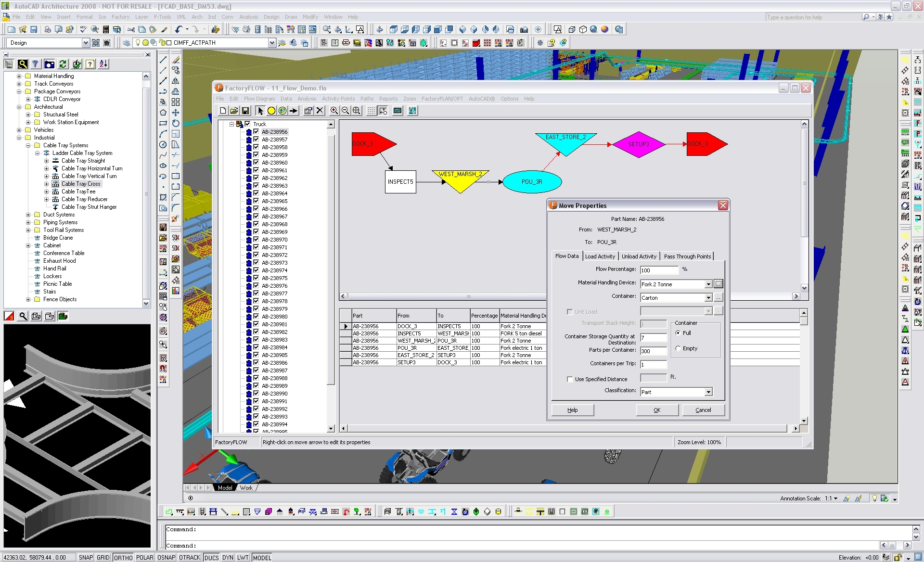Click the Line draw tool icon

163,60
